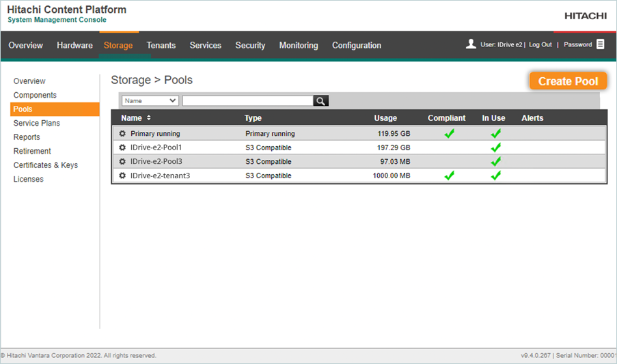This screenshot has width=617, height=364.
Task: Click the search magnifier icon
Action: pos(320,101)
